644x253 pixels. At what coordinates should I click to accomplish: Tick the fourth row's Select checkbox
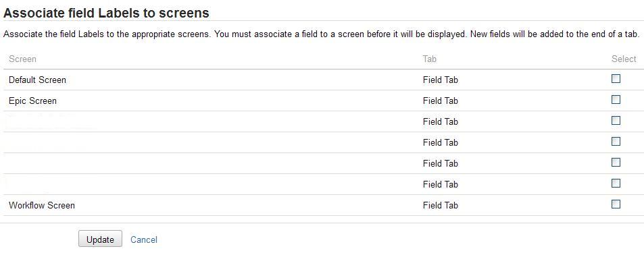(616, 142)
